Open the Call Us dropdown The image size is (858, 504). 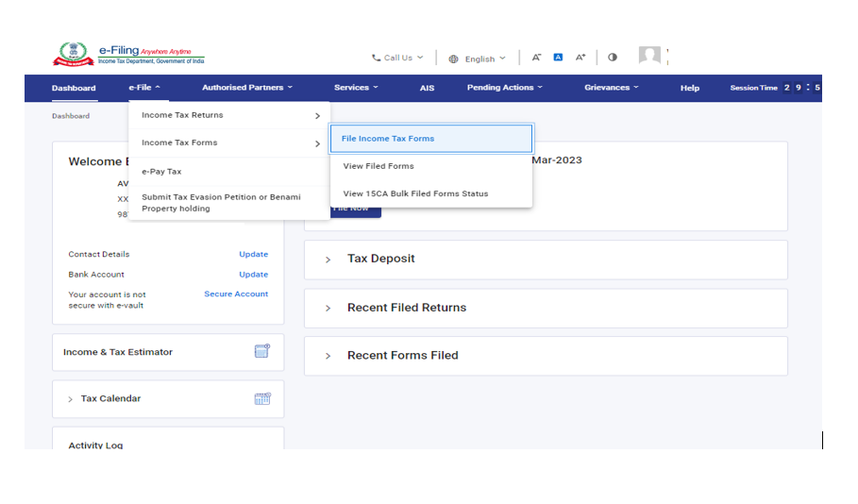[x=397, y=58]
